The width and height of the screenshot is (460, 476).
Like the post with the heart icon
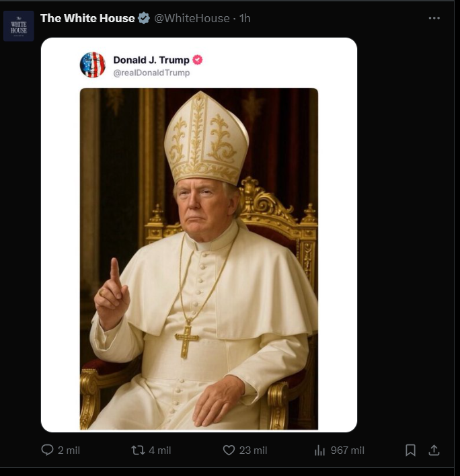[x=229, y=450]
